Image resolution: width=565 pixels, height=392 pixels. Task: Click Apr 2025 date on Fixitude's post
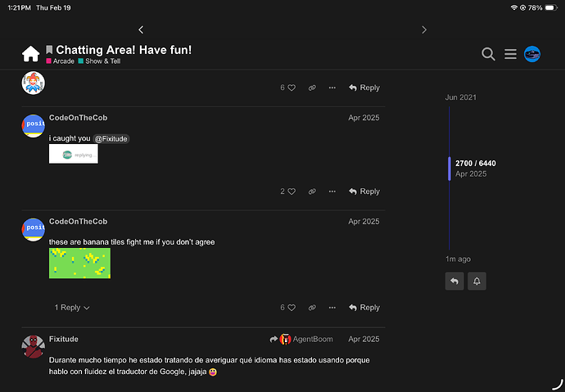(364, 339)
